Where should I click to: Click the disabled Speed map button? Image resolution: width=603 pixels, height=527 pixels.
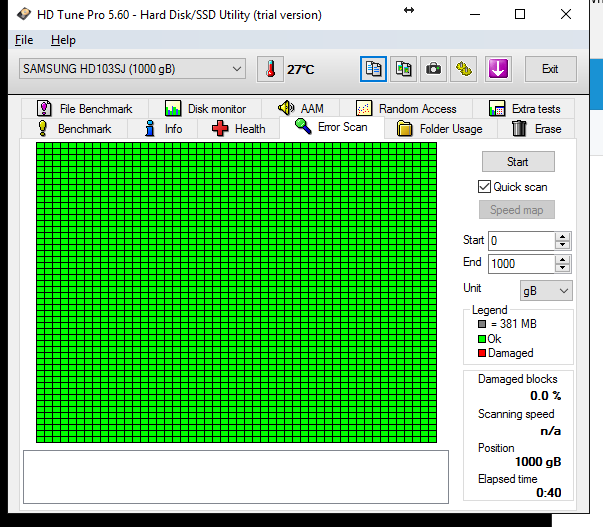[516, 210]
